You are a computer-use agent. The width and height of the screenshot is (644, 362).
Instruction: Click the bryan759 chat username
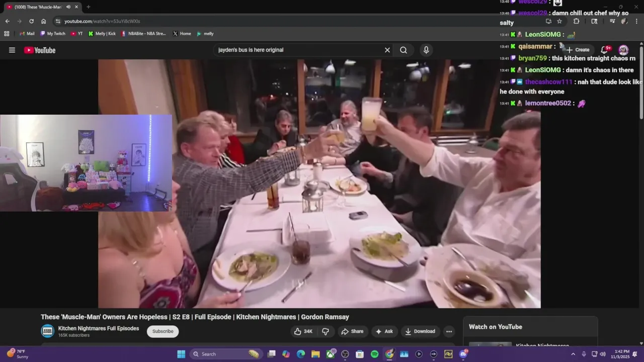click(532, 58)
